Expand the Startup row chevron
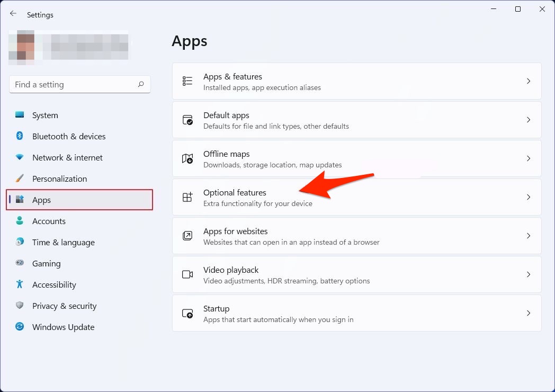This screenshot has height=392, width=555. pos(528,313)
